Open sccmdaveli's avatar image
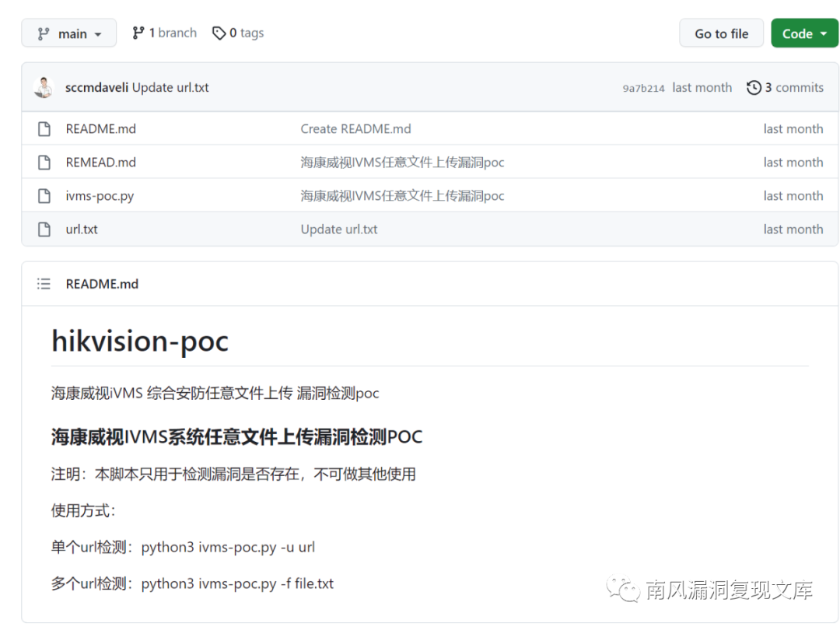 [x=44, y=87]
